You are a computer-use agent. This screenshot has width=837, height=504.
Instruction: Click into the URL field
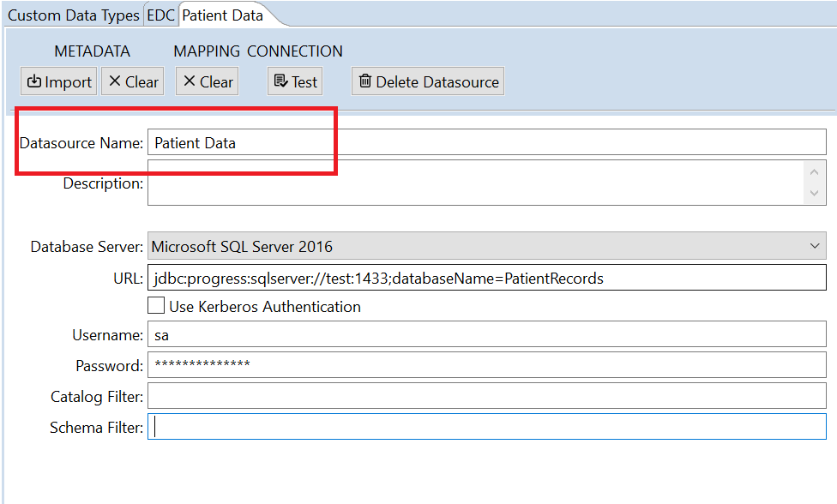tap(487, 278)
